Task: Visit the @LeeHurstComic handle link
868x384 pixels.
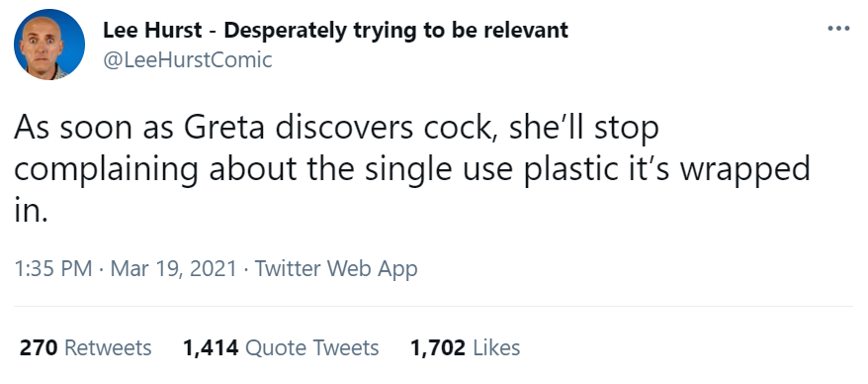Action: click(x=188, y=59)
